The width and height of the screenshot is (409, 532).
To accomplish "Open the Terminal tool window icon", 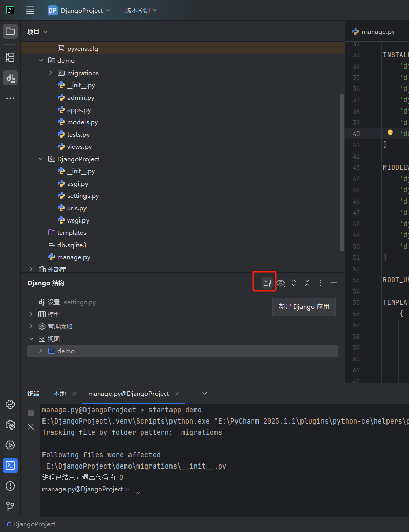I will (x=10, y=465).
